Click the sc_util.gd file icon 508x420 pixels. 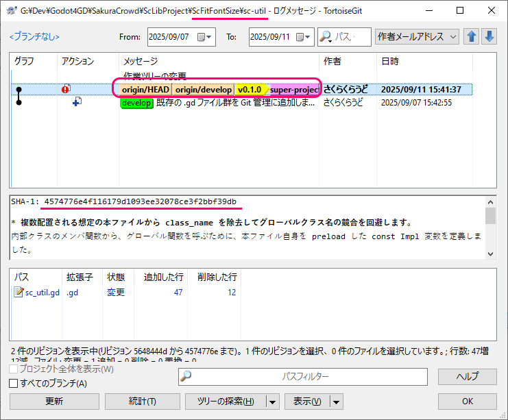(19, 292)
